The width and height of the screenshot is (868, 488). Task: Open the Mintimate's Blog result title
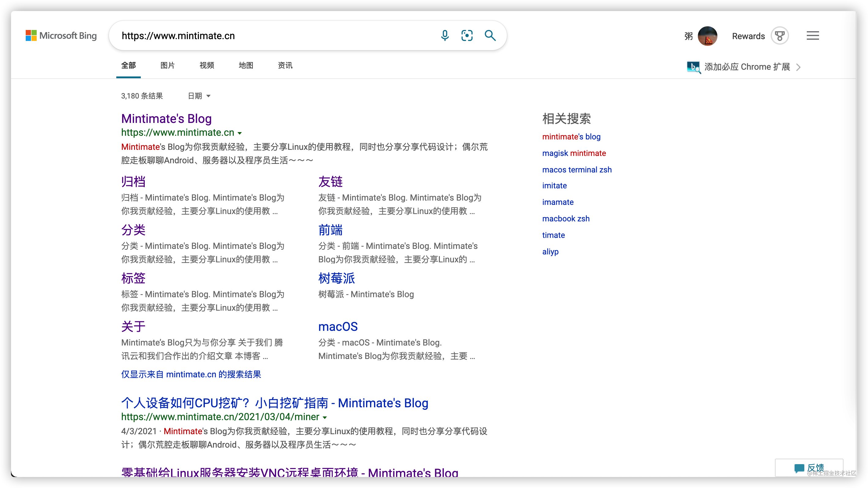[x=166, y=119]
